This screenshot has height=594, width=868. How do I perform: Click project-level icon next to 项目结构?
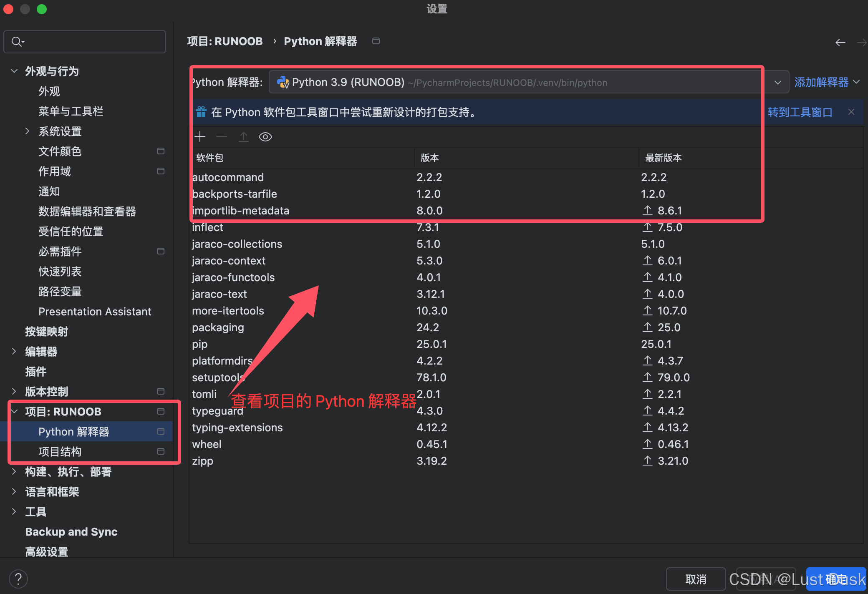[161, 451]
